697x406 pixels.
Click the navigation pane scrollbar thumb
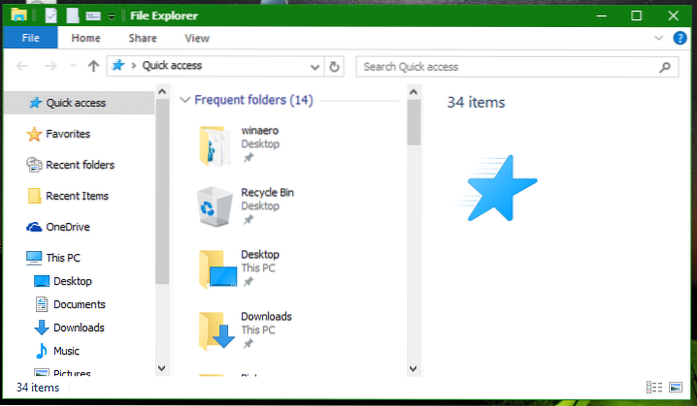point(162,191)
